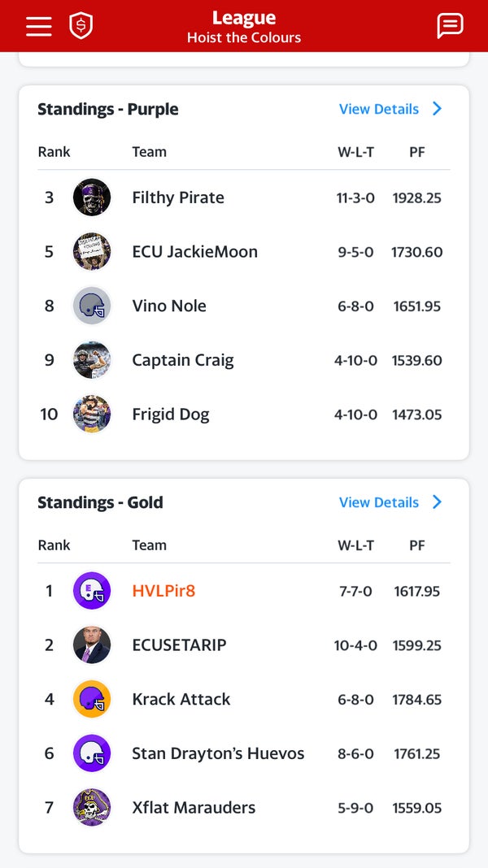Screen dimensions: 488x868
Task: Expand Gold standings via its chevron arrow
Action: click(x=437, y=502)
